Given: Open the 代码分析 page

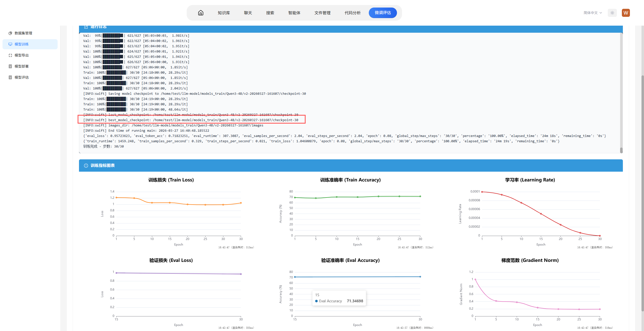Looking at the screenshot, I should click(352, 13).
